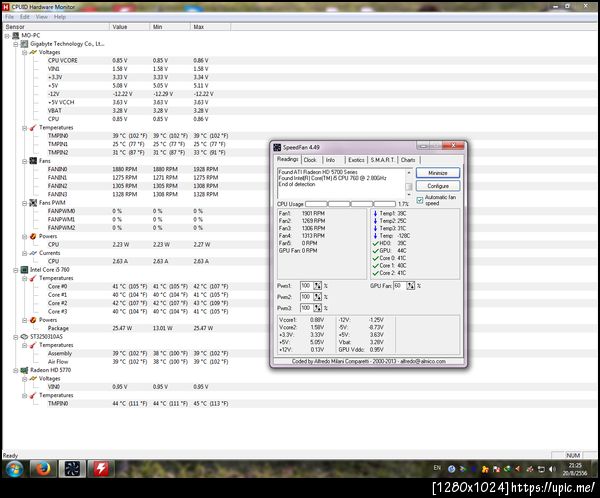Open the View menu
Image resolution: width=600 pixels, height=498 pixels.
tap(41, 17)
